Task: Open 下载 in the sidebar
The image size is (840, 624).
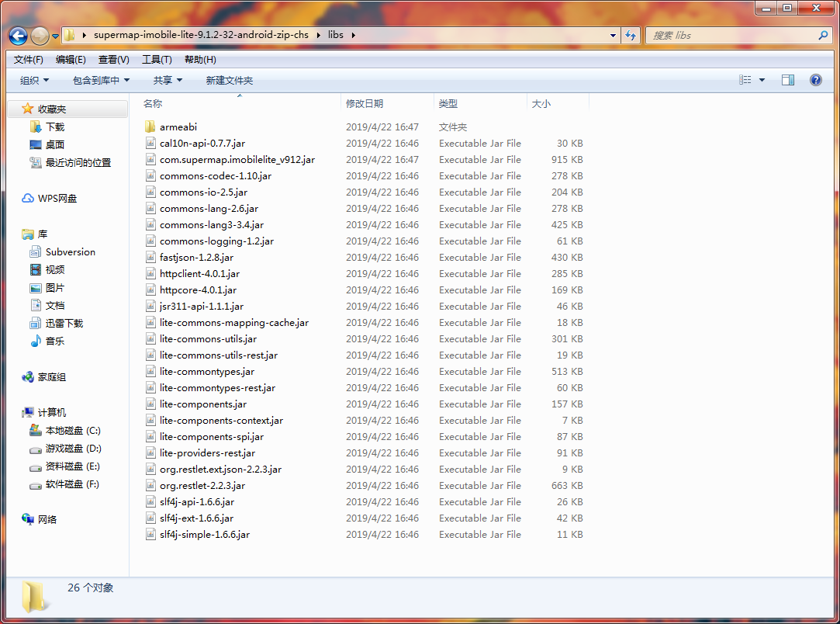Action: click(x=54, y=127)
